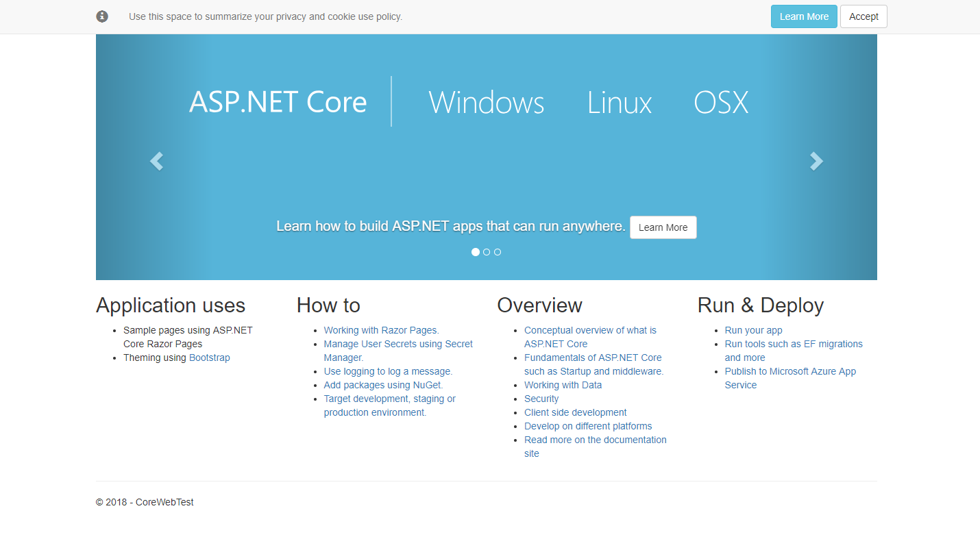Go to previous carousel slide arrow
Viewport: 980px width, 539px height.
[156, 161]
